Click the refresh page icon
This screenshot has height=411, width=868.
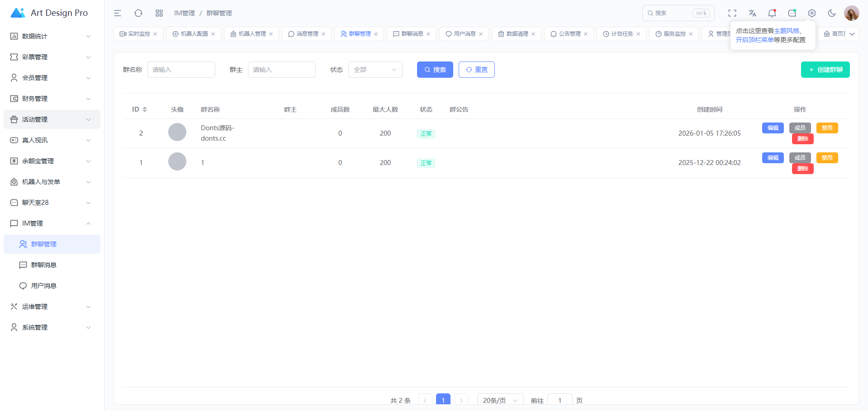pos(138,13)
